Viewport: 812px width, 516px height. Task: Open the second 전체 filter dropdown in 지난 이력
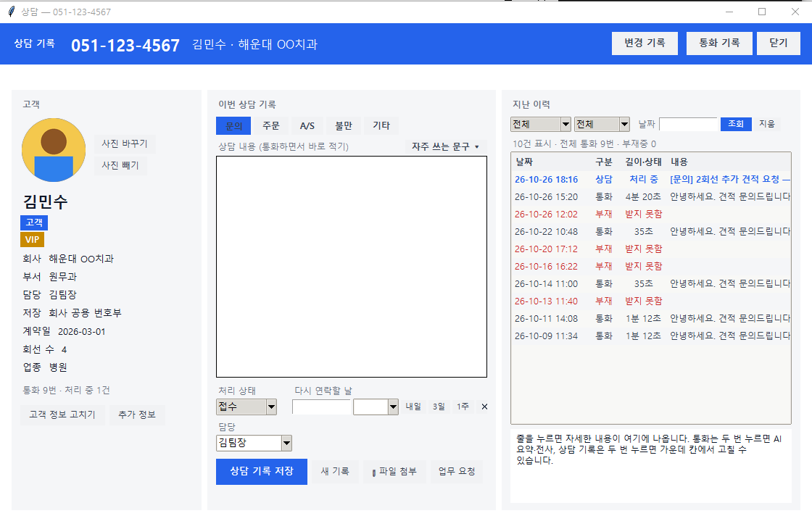tap(602, 124)
